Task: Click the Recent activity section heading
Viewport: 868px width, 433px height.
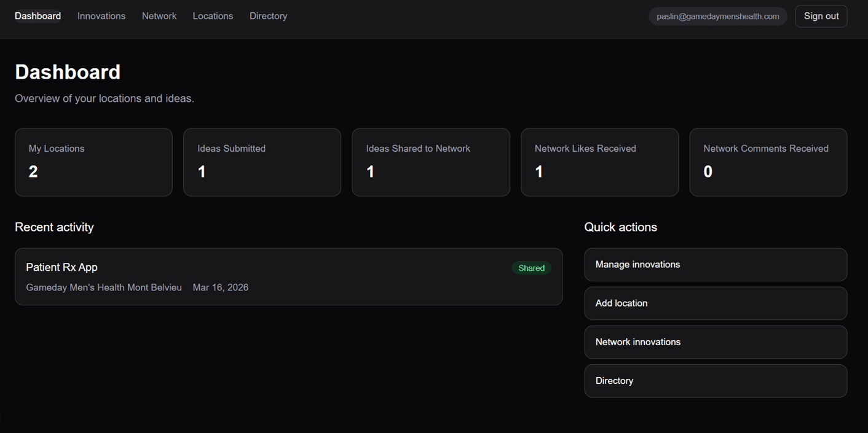Action: coord(54,227)
